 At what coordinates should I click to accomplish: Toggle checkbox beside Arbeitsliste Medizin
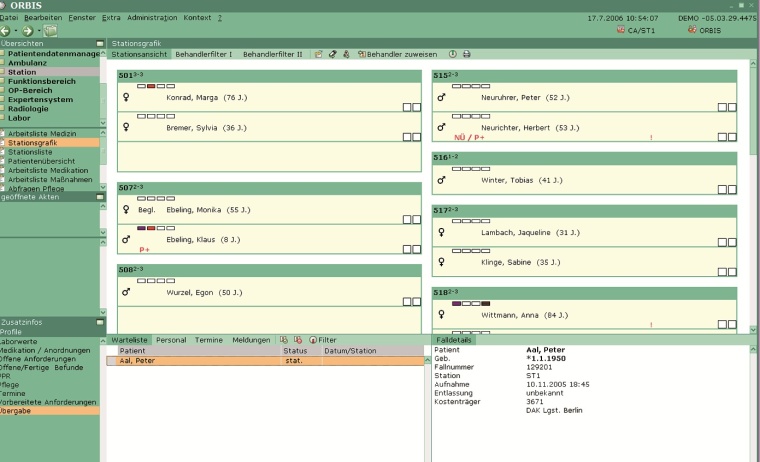pos(4,133)
